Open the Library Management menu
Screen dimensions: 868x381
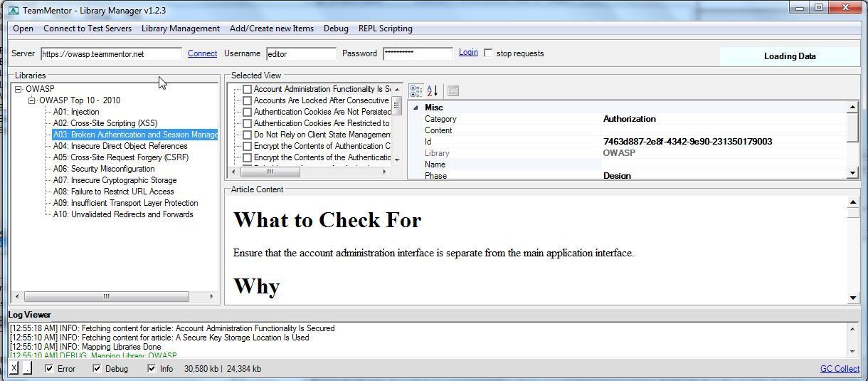[180, 28]
